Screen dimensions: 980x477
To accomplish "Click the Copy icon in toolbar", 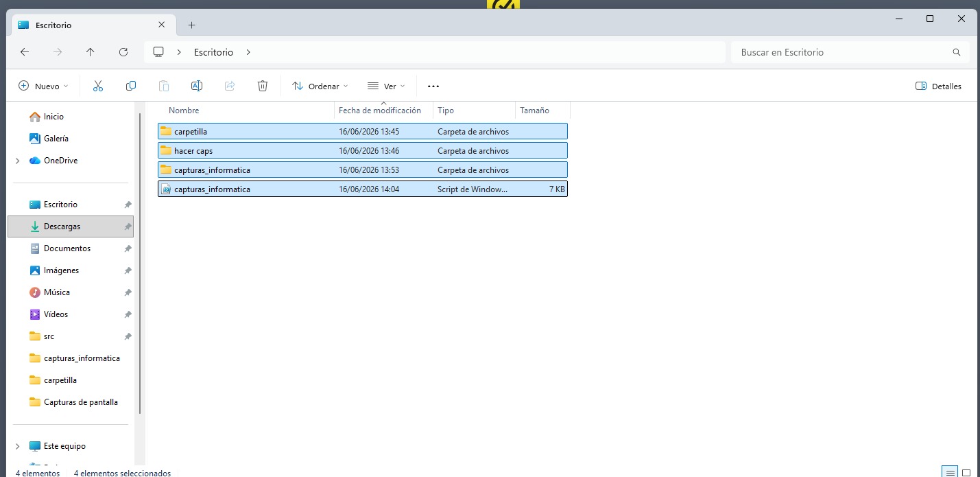I will pyautogui.click(x=131, y=86).
